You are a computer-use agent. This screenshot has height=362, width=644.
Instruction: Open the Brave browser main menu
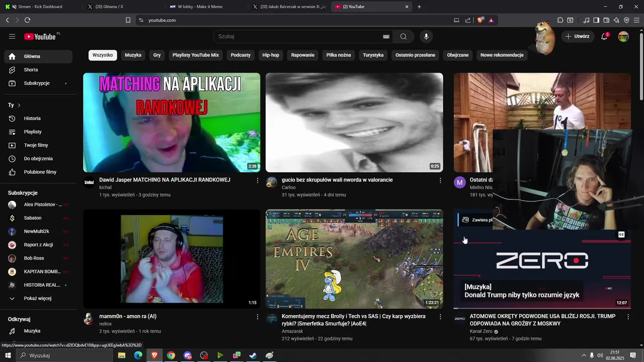636,20
